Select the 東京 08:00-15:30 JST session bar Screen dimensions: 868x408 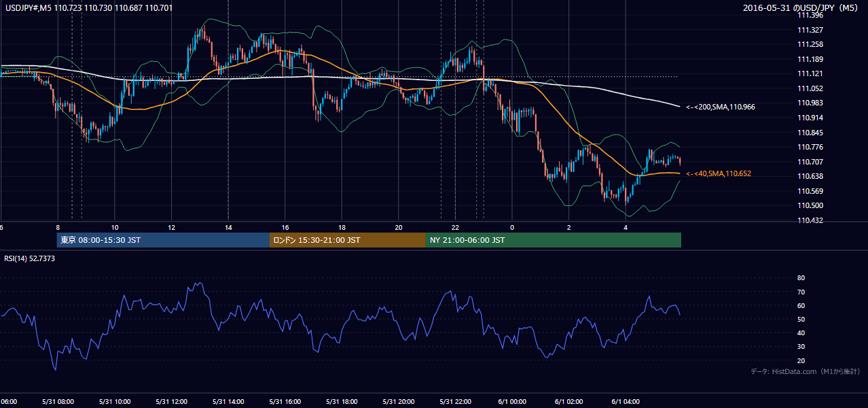[x=164, y=240]
